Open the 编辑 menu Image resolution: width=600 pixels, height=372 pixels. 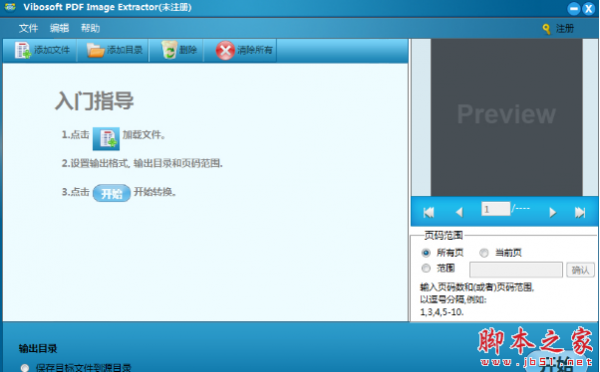click(x=59, y=28)
